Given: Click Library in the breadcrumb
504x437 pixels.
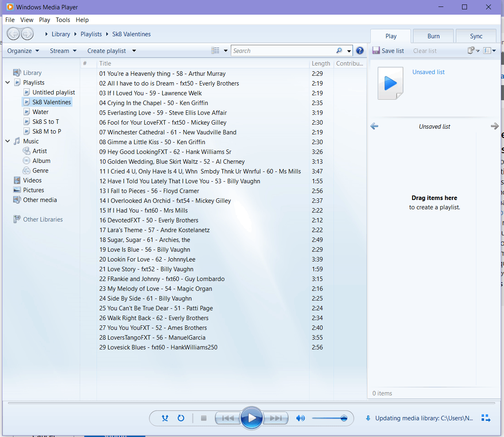Looking at the screenshot, I should point(61,34).
